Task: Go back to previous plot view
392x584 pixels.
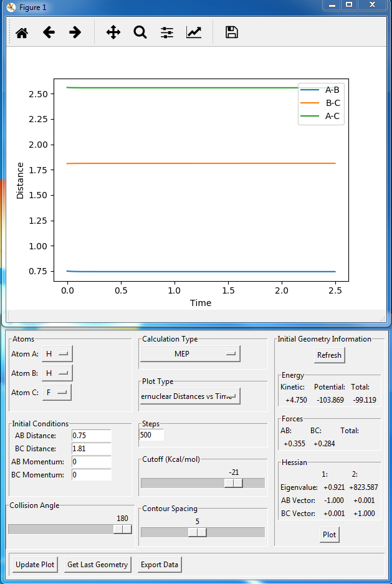Action: point(49,33)
